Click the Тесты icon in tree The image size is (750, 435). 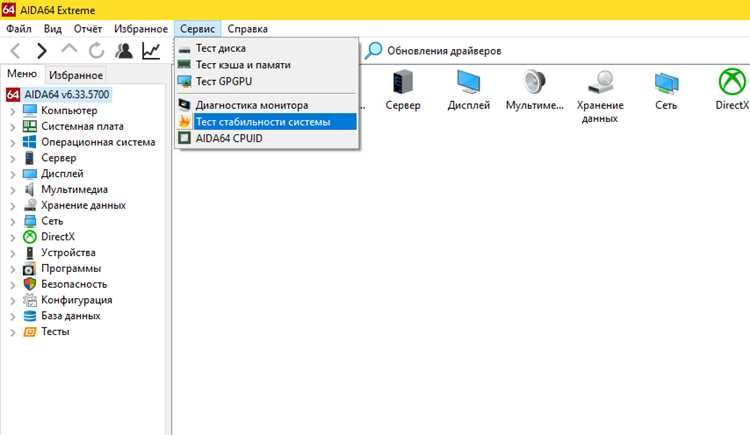(x=30, y=332)
